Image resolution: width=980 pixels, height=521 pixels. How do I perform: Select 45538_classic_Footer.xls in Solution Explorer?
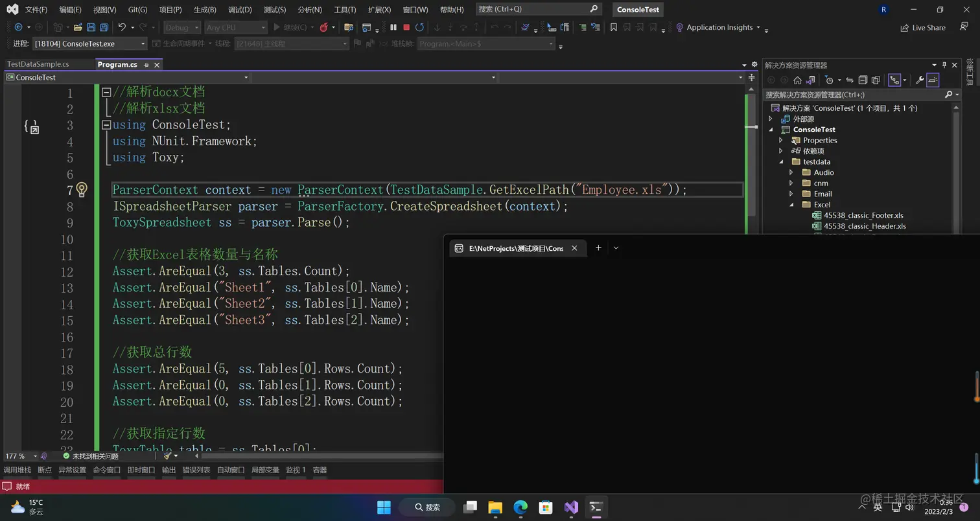point(863,215)
